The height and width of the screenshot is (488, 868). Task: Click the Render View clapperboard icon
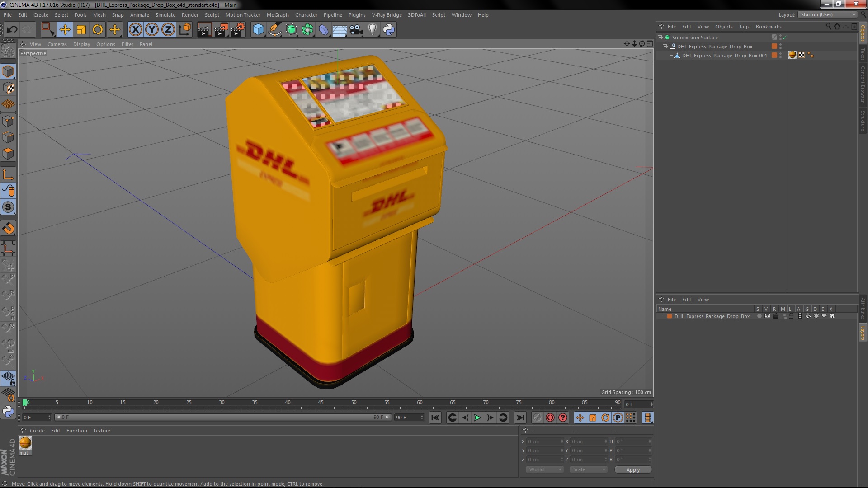(204, 30)
